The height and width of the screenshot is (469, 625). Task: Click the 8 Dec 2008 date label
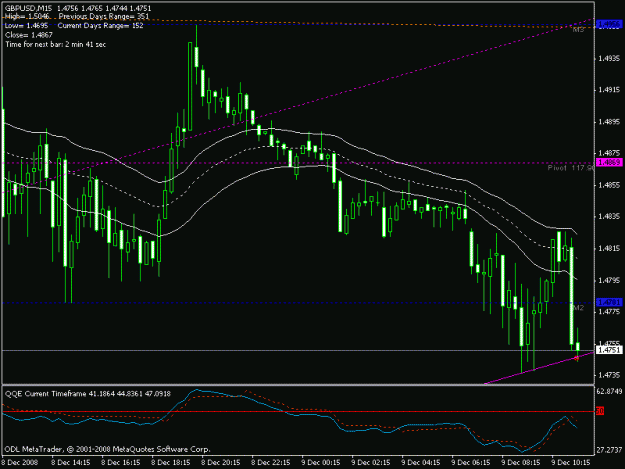point(20,462)
